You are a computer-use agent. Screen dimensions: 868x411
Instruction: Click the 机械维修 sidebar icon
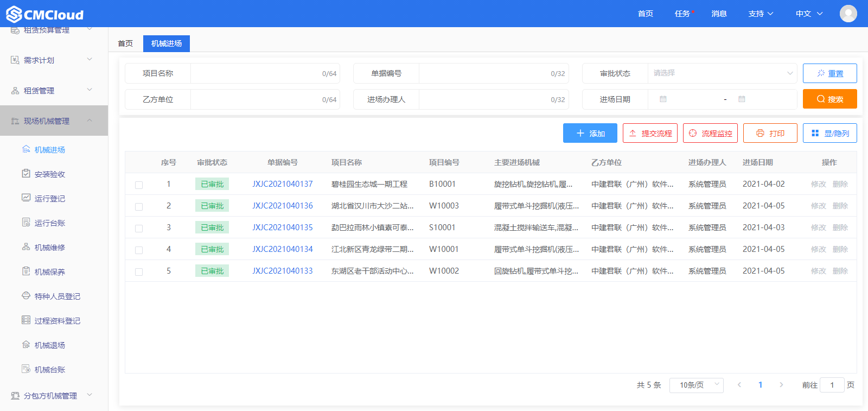click(26, 246)
